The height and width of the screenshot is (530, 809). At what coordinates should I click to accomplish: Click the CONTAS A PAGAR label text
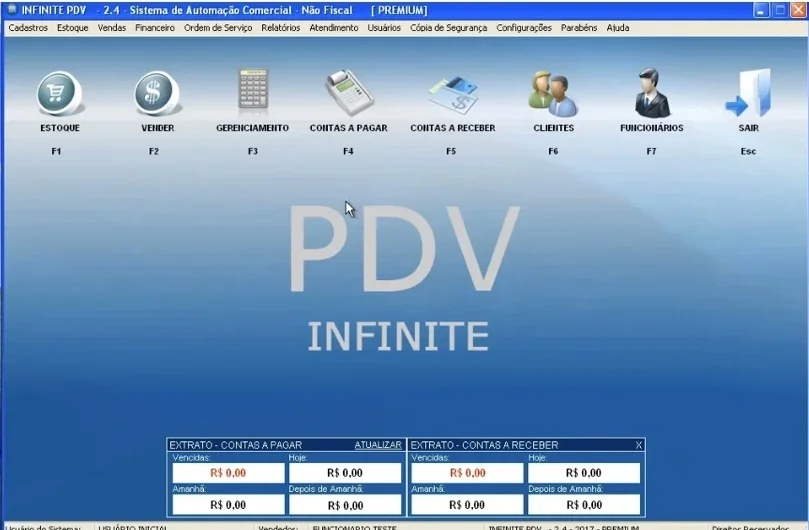tap(348, 128)
